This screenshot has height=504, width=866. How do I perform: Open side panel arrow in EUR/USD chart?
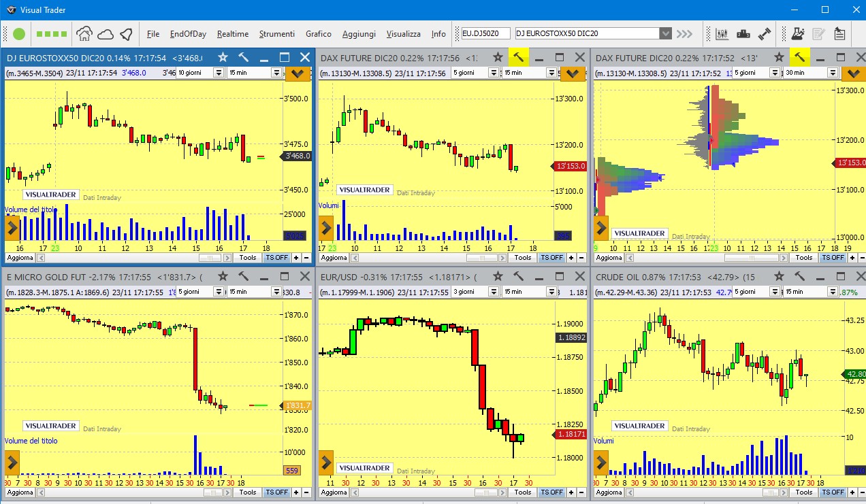click(326, 463)
